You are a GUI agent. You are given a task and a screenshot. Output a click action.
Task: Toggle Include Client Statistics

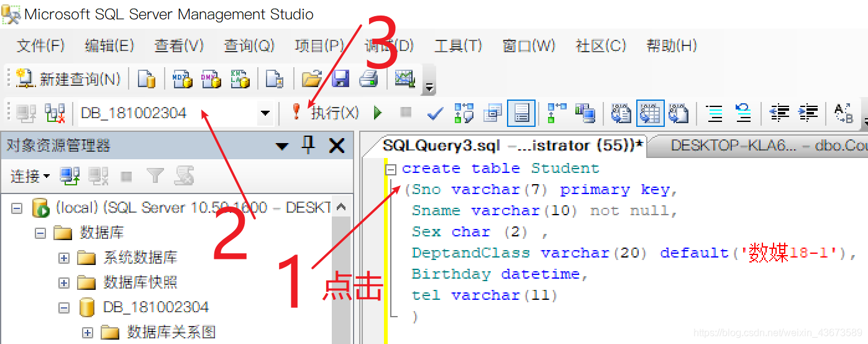point(585,113)
